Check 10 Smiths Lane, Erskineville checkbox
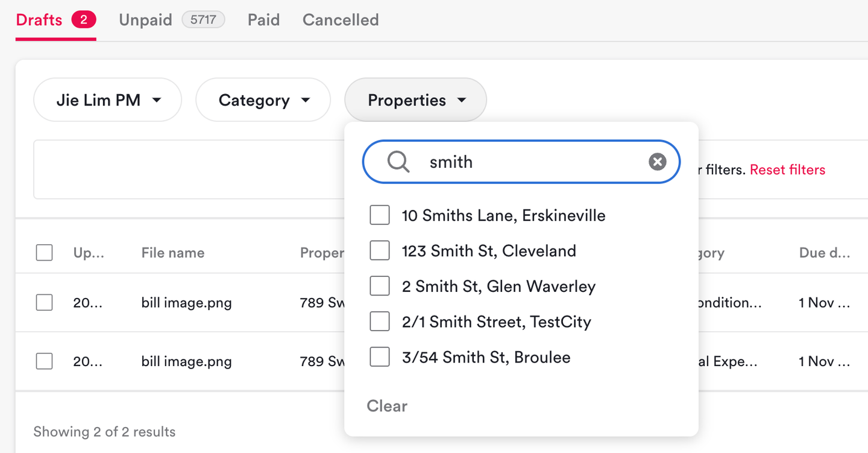Viewport: 868px width, 453px height. tap(380, 215)
